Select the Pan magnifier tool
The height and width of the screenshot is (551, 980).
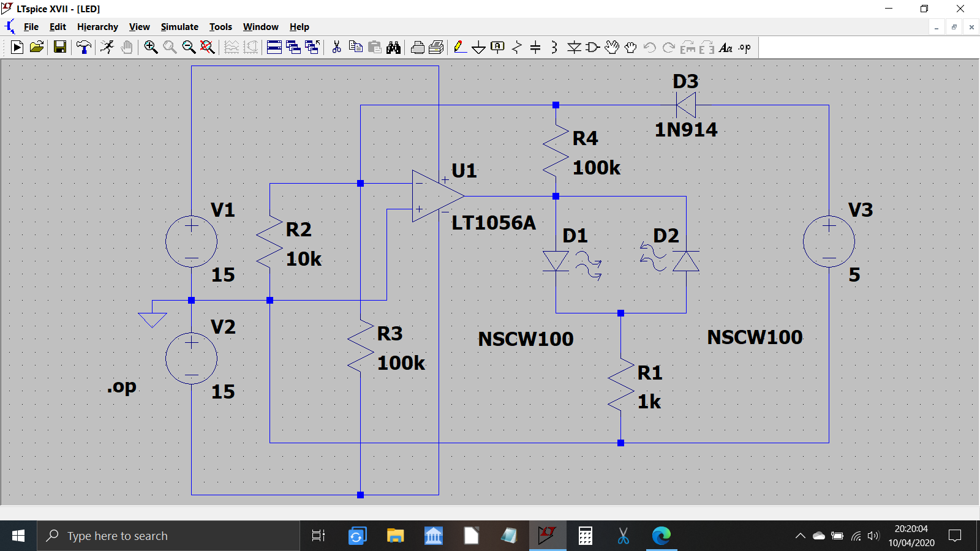tap(170, 47)
